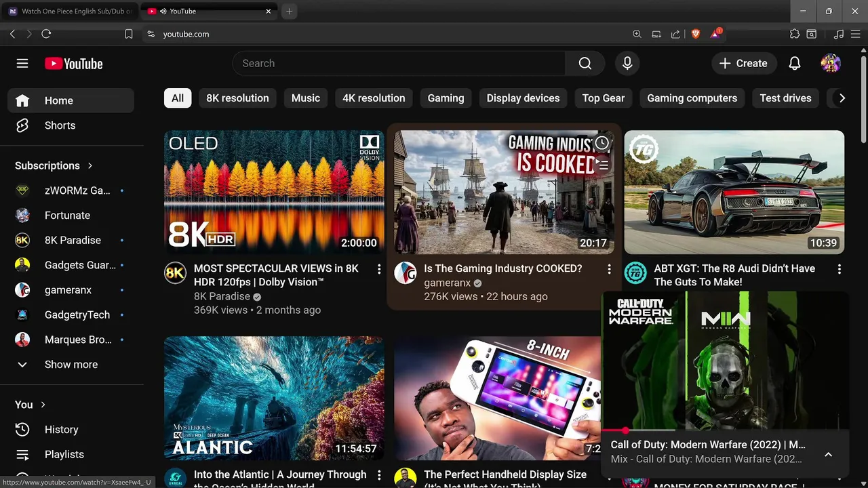Open gameranx subscription in sidebar
The image size is (868, 488).
click(x=71, y=290)
